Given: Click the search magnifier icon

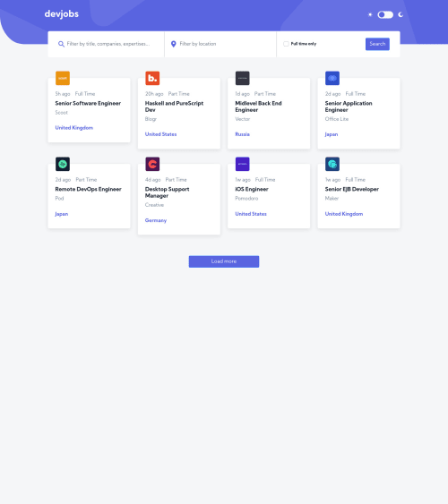Looking at the screenshot, I should [x=61, y=44].
